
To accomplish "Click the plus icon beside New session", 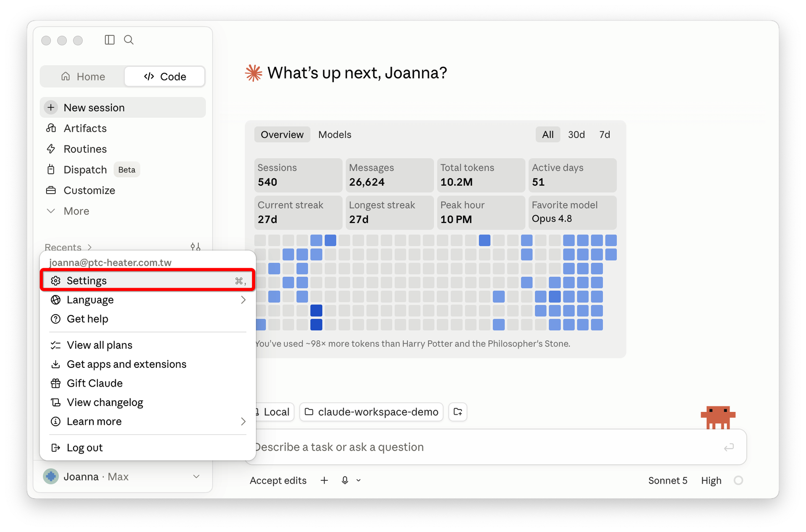I will coord(51,107).
